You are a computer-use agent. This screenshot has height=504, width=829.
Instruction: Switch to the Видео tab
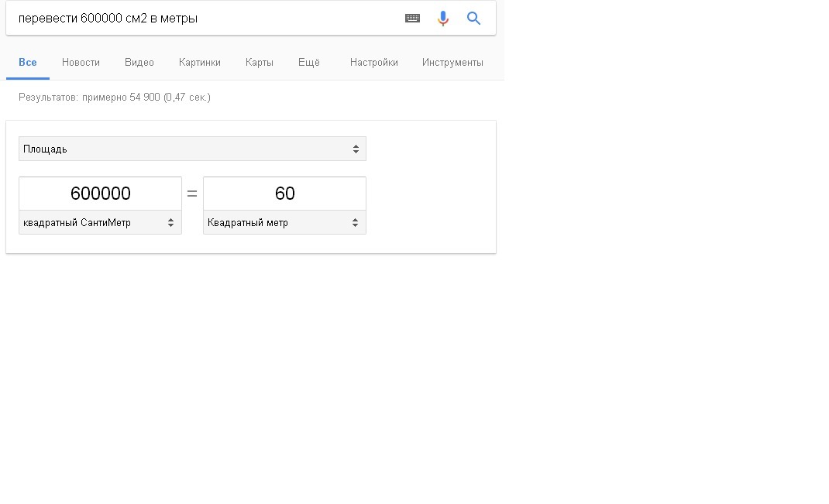139,63
